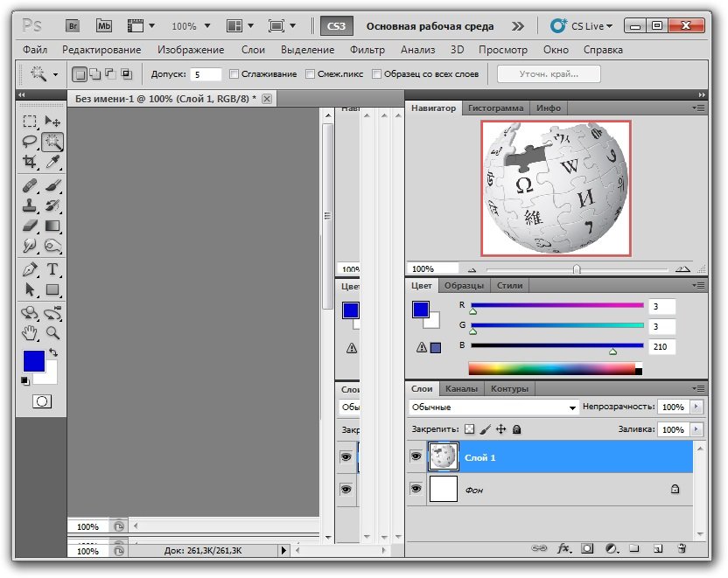
Task: Select the Hand tool
Action: pos(30,333)
